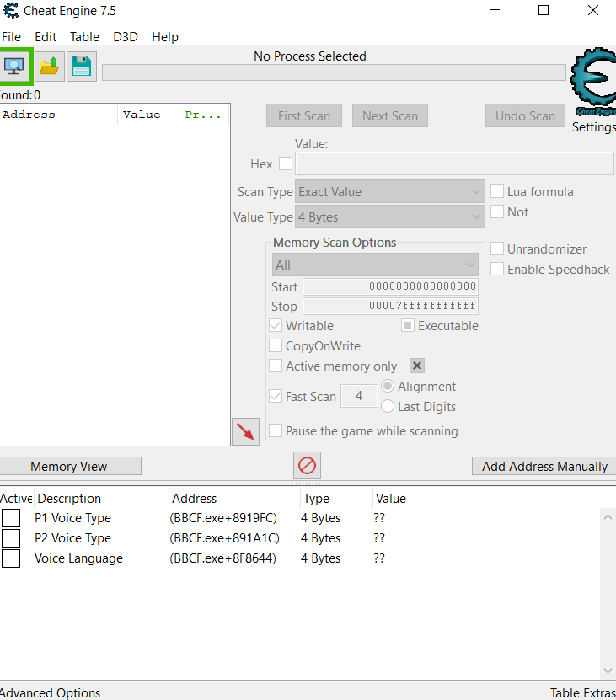Image resolution: width=616 pixels, height=700 pixels.
Task: Click the Type column header in address table
Action: point(336,498)
